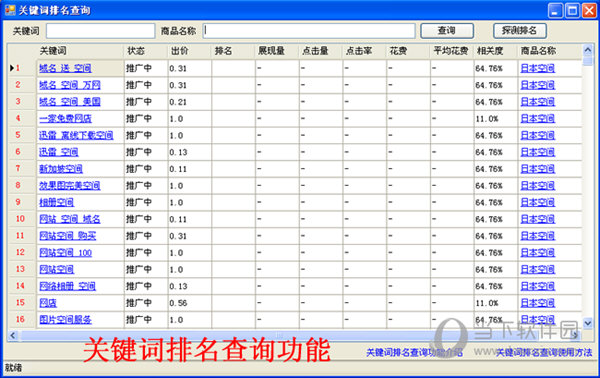Select row header number 10
600x378 pixels.
(x=22, y=219)
